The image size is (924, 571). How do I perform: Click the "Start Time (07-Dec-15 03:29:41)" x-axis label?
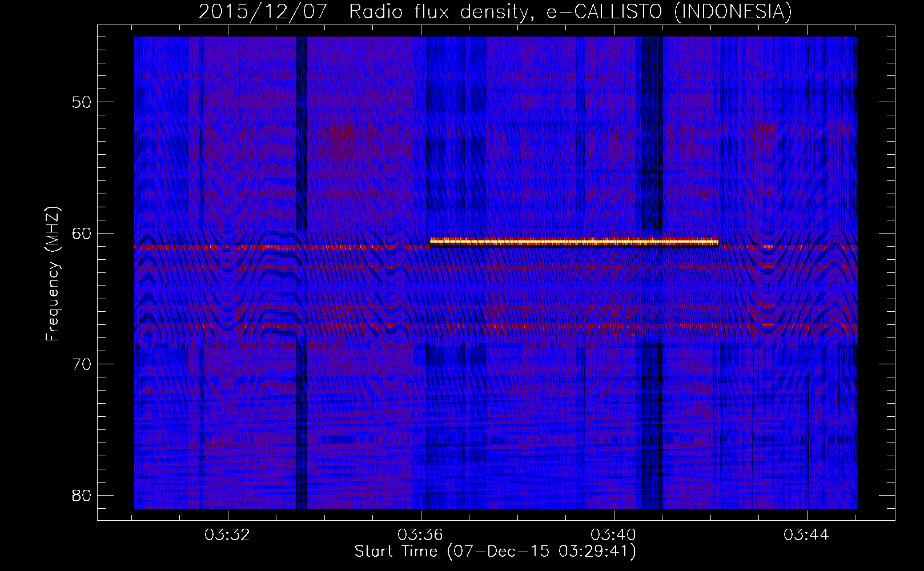[495, 552]
